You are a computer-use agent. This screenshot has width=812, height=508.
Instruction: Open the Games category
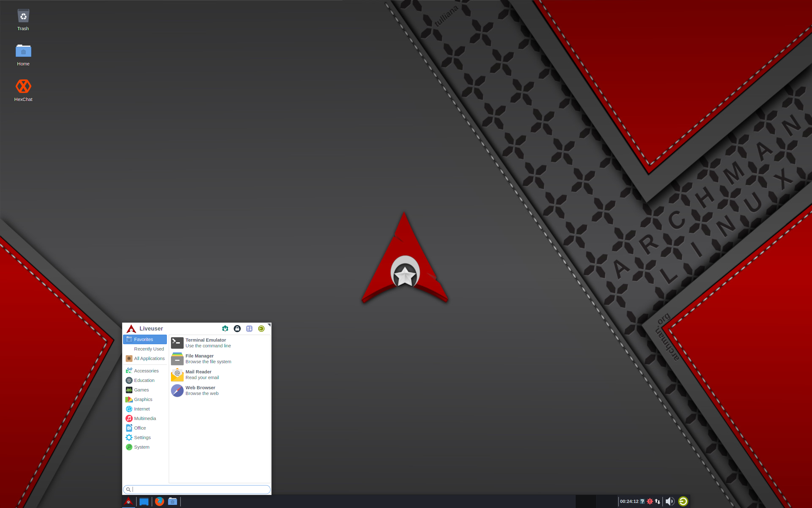pyautogui.click(x=145, y=390)
